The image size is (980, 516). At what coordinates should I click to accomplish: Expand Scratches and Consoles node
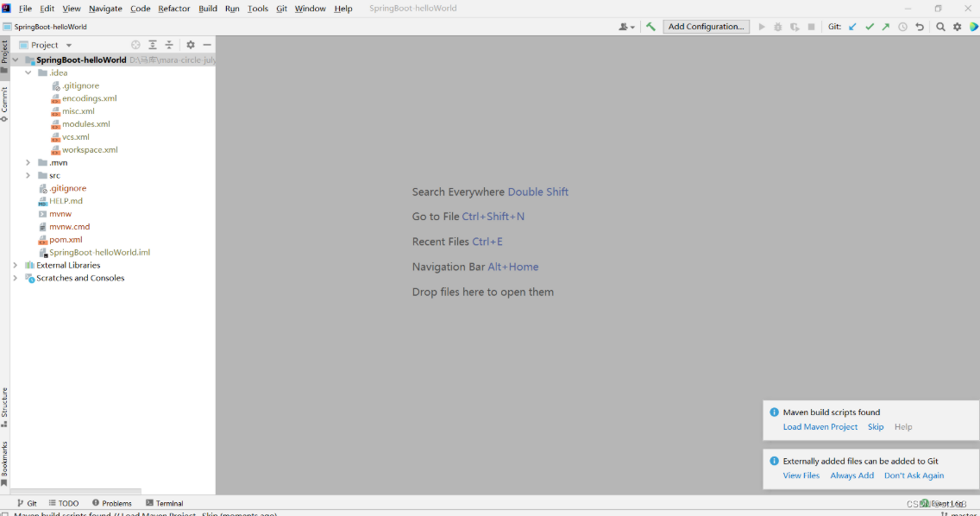click(x=16, y=278)
